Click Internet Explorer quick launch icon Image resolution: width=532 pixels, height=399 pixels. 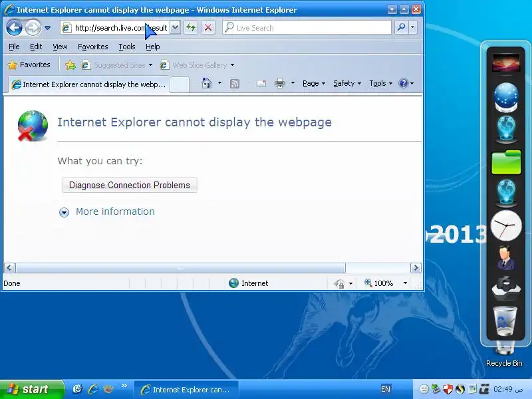pyautogui.click(x=93, y=389)
